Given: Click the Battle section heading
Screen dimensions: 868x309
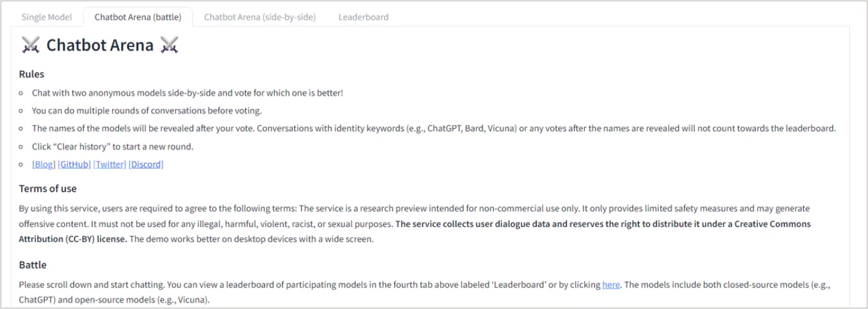Looking at the screenshot, I should (x=33, y=265).
